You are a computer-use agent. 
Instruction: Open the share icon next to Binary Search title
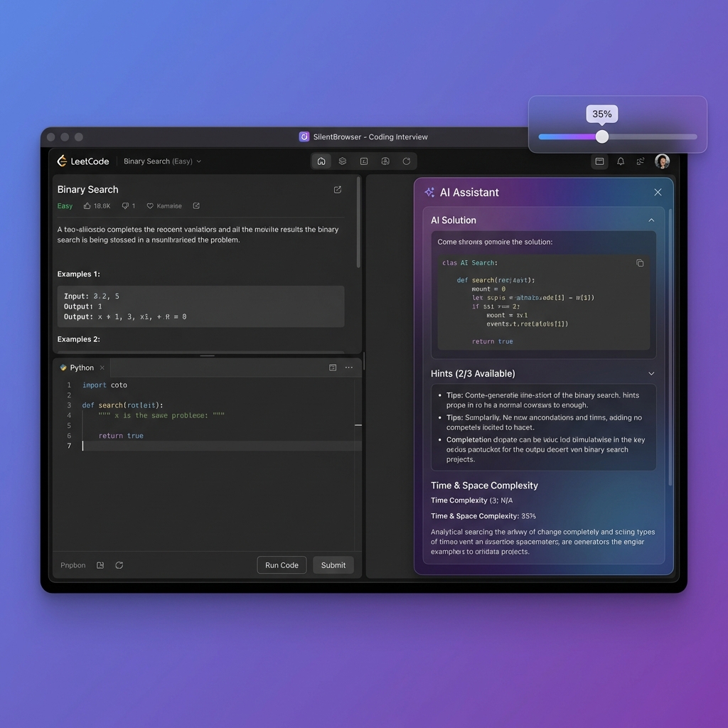338,190
